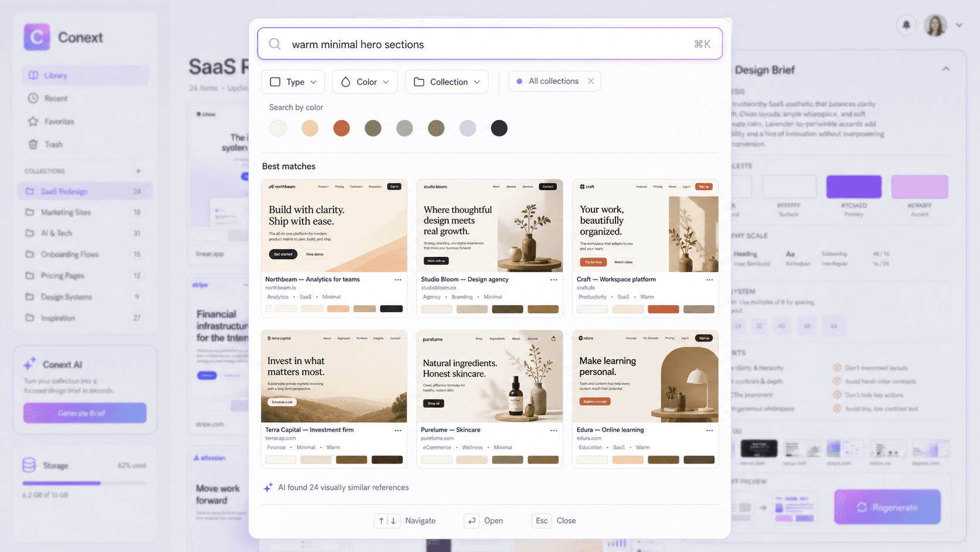
Task: Open more options for Studio Bloom card
Action: [x=554, y=280]
